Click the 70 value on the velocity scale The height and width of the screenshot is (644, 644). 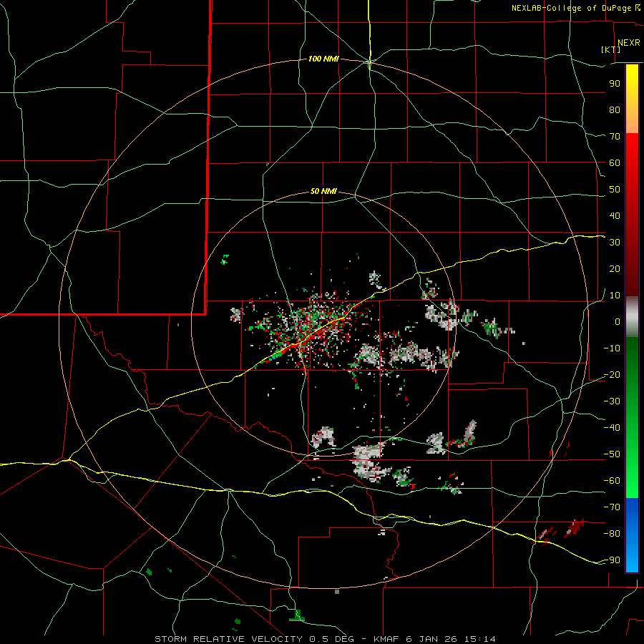point(615,137)
